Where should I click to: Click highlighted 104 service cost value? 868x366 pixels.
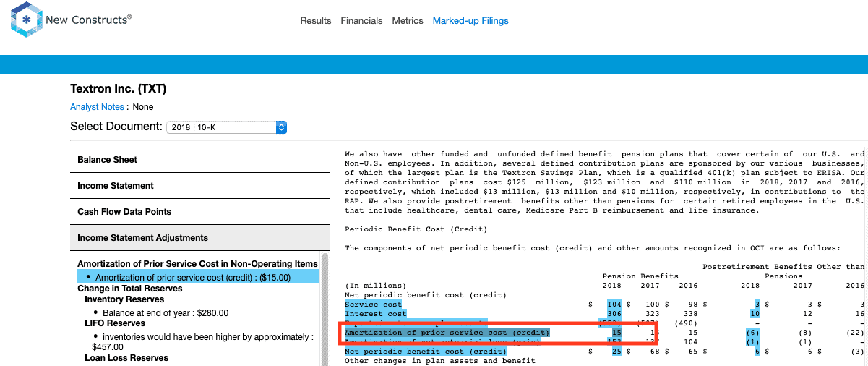tap(614, 305)
